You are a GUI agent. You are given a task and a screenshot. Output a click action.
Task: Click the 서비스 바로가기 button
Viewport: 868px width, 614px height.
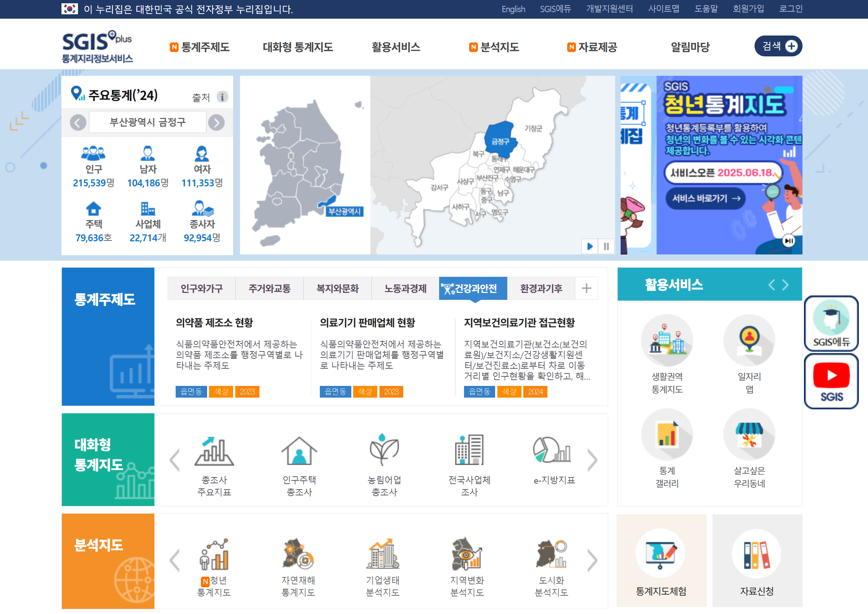[705, 198]
